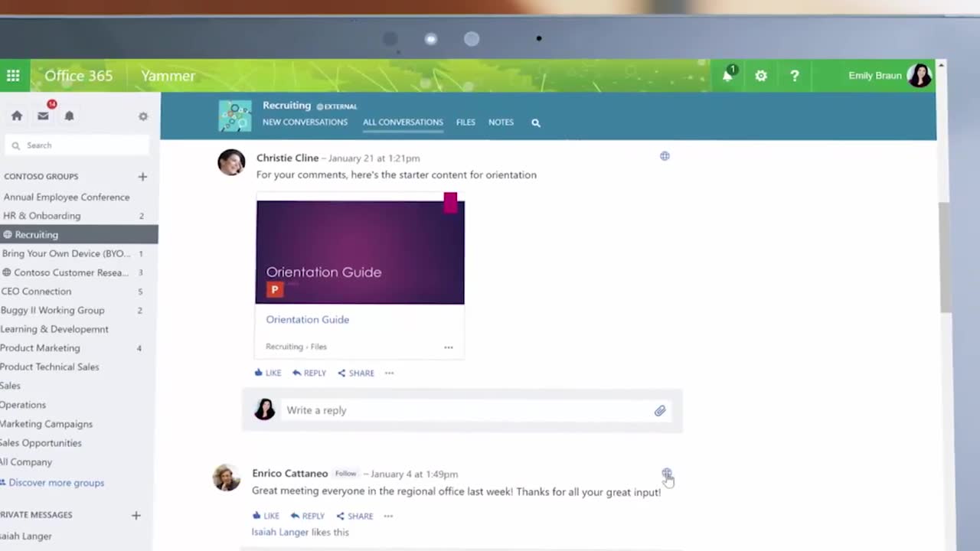
Task: Click the Recruiting group avatar image
Action: click(235, 116)
